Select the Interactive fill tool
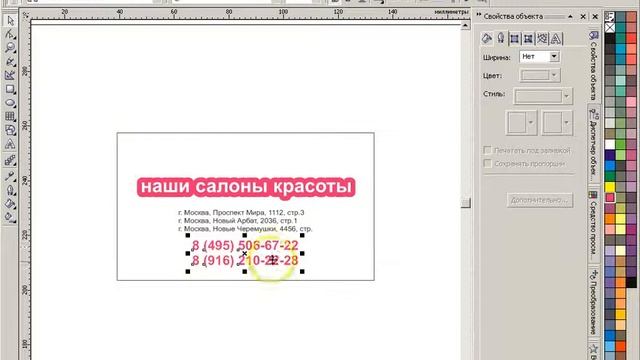Viewport: 640px width, 360px height. tap(10, 217)
